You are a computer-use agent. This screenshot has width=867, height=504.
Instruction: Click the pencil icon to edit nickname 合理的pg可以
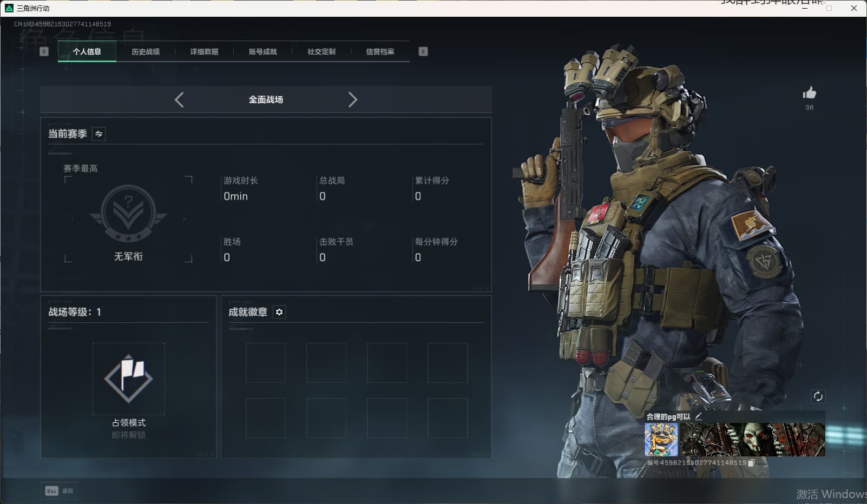(699, 416)
